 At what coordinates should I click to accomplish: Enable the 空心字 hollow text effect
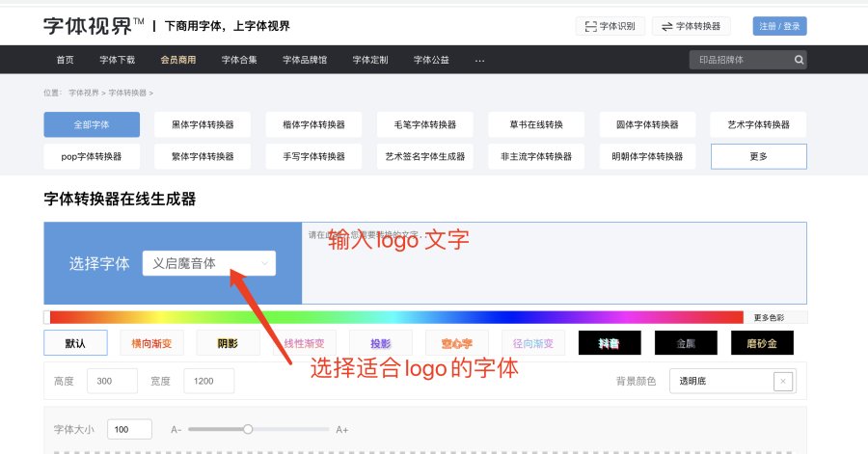point(457,343)
